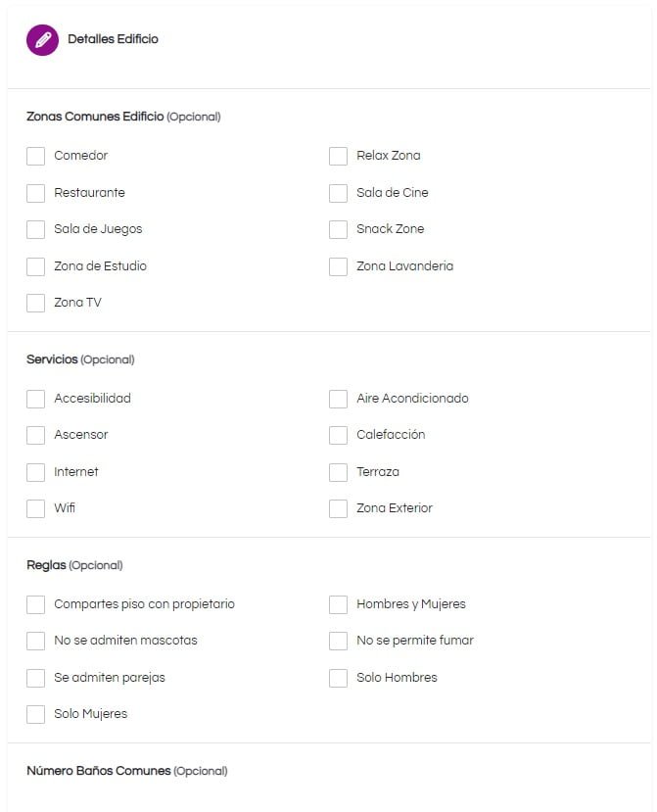Enable the Snack Zone checkbox
Screen dimensions: 657x812
(x=338, y=229)
